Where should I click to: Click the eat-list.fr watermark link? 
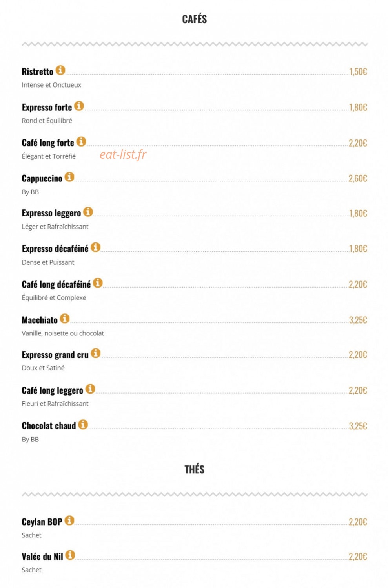[x=123, y=154]
